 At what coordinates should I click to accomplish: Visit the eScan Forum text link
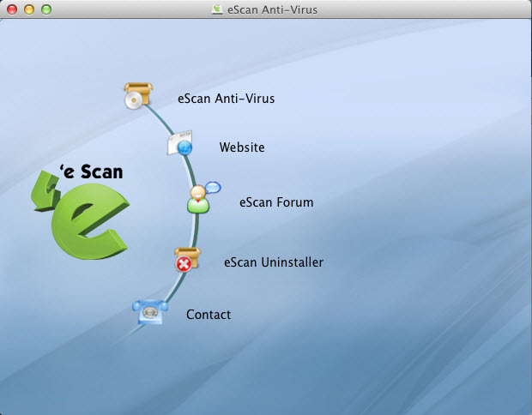[276, 202]
